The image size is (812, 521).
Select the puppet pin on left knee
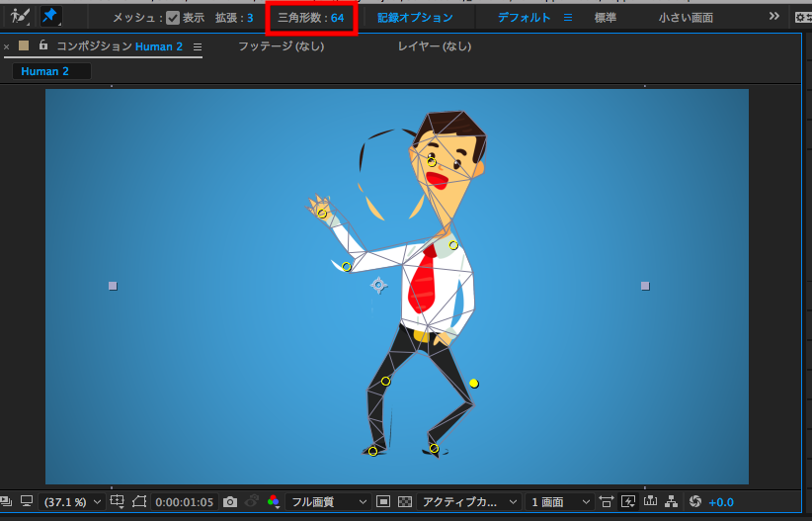385,382
